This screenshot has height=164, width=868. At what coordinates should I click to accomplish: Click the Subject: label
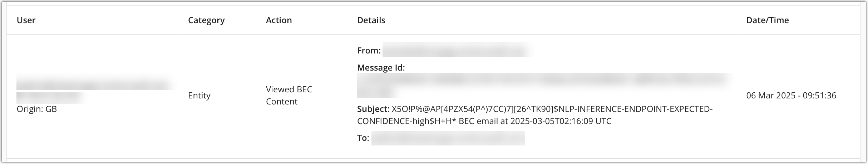(x=373, y=109)
